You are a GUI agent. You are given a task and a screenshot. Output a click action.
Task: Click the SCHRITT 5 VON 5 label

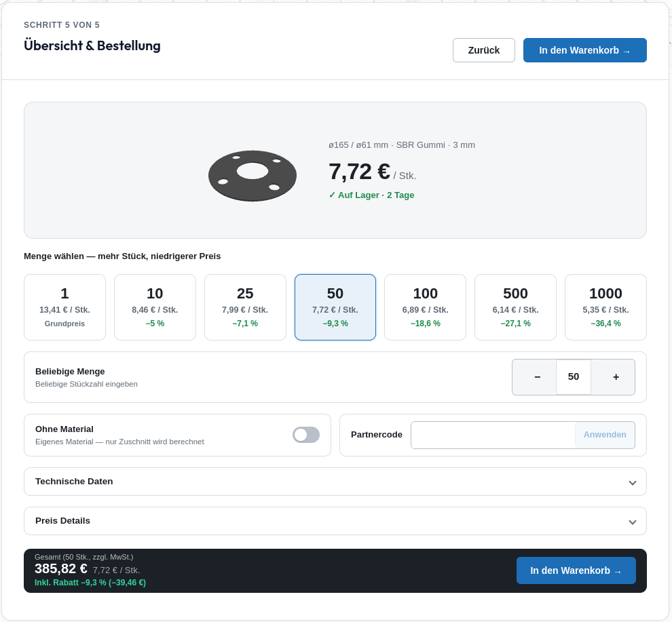pyautogui.click(x=62, y=25)
